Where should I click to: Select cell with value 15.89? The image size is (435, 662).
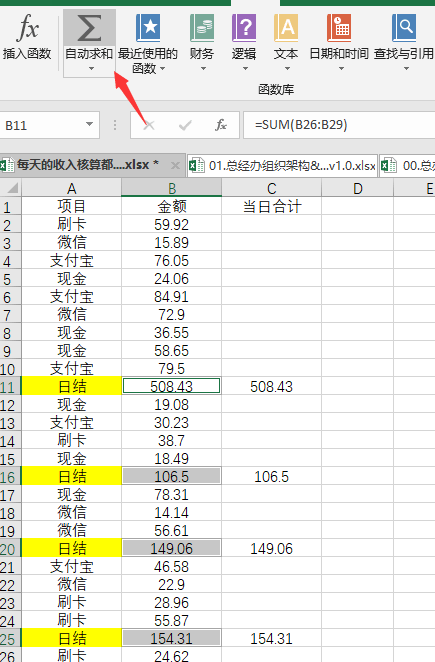click(x=171, y=243)
